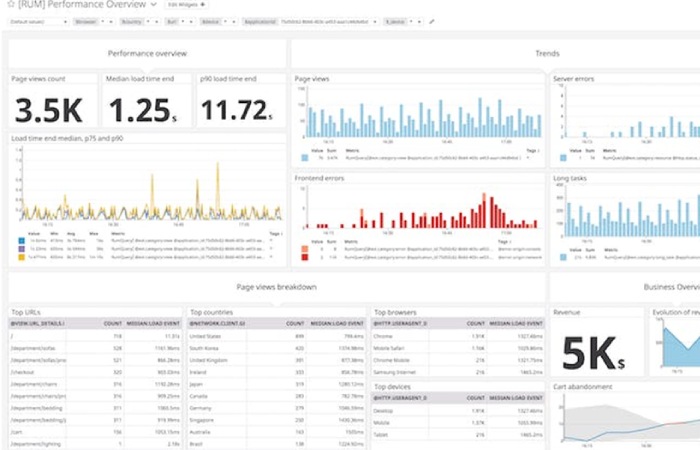This screenshot has height=450, width=700.
Task: Select the Trends group header
Action: coord(547,54)
